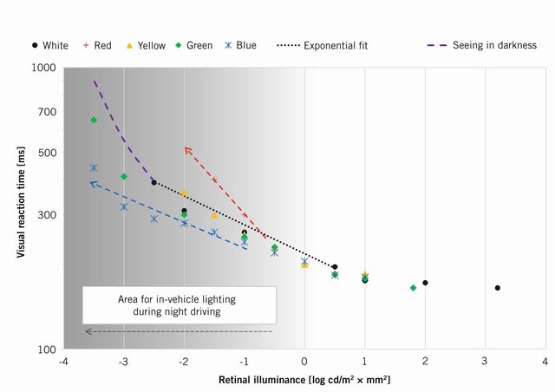
Task: Click the blue dashed arrow's arrowhead
Action: pyautogui.click(x=93, y=183)
